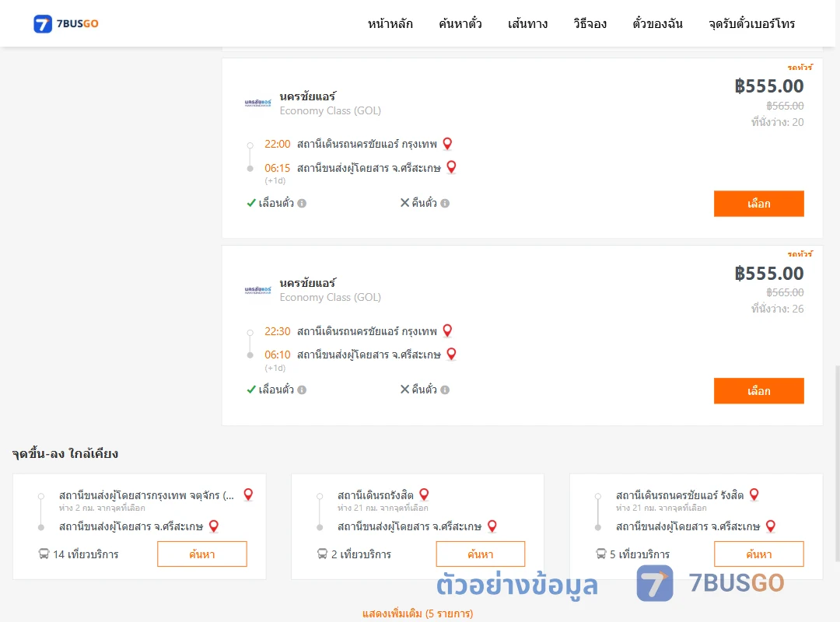
Task: Go to เส้นทาง in the navigation
Action: tap(527, 23)
